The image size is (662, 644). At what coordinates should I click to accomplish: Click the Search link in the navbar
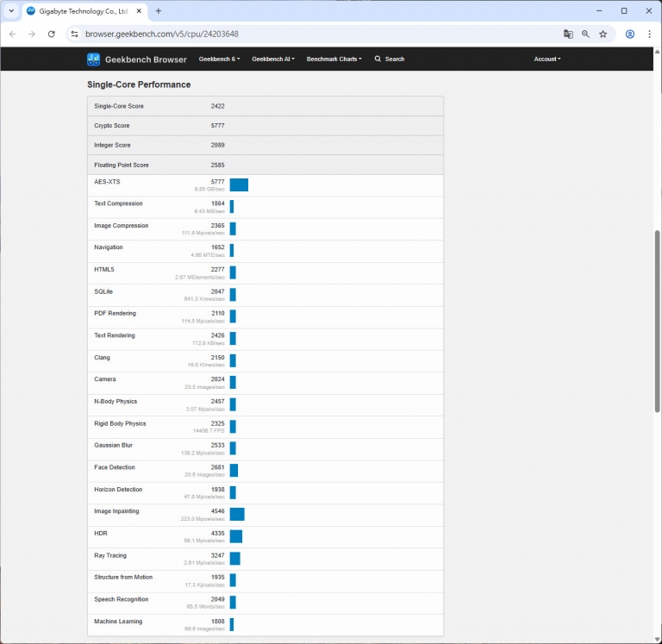point(390,59)
